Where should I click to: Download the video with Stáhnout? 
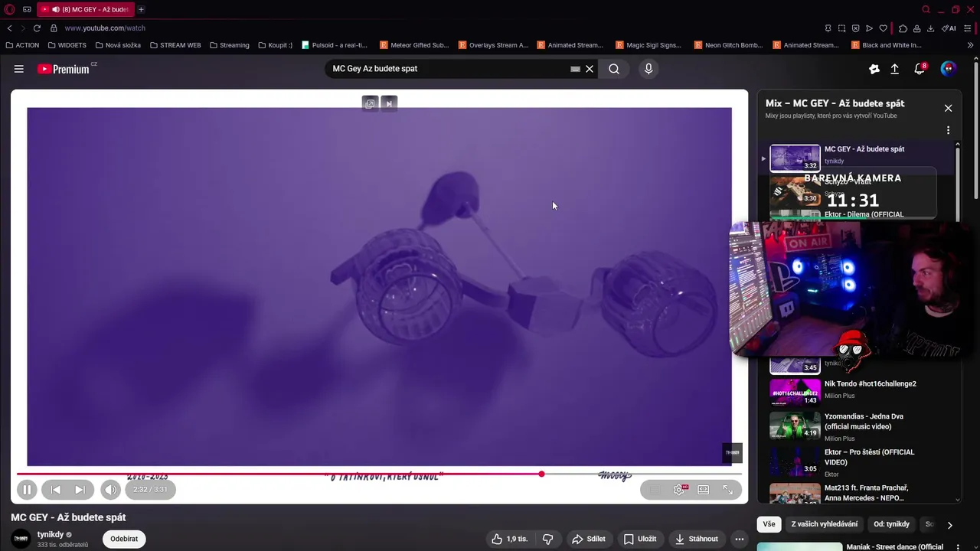pyautogui.click(x=697, y=539)
